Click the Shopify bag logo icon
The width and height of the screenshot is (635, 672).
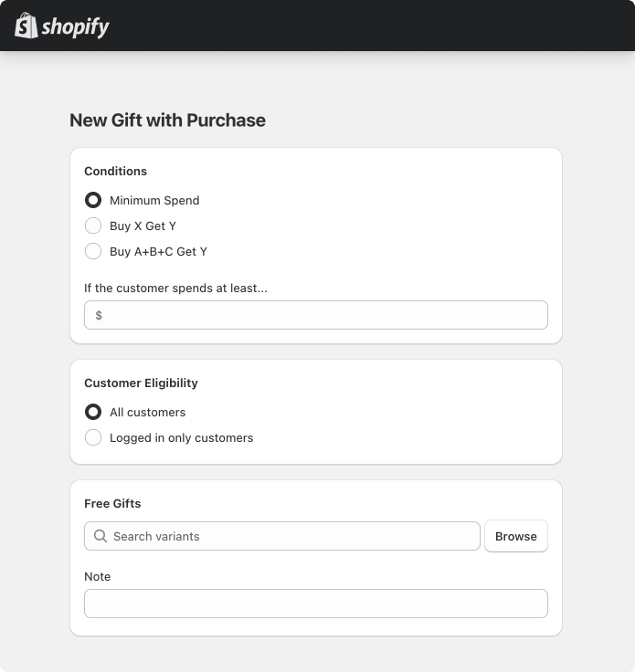pos(26,26)
